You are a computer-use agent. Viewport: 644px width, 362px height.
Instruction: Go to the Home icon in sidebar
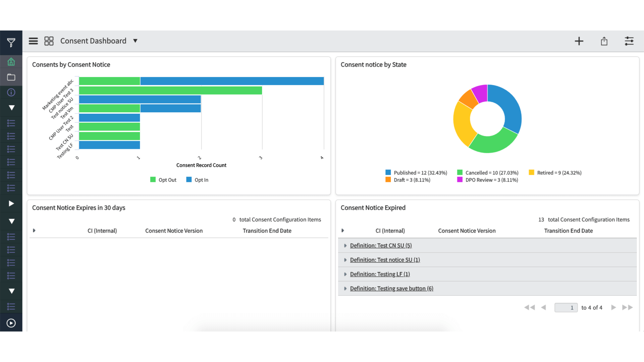(x=11, y=62)
